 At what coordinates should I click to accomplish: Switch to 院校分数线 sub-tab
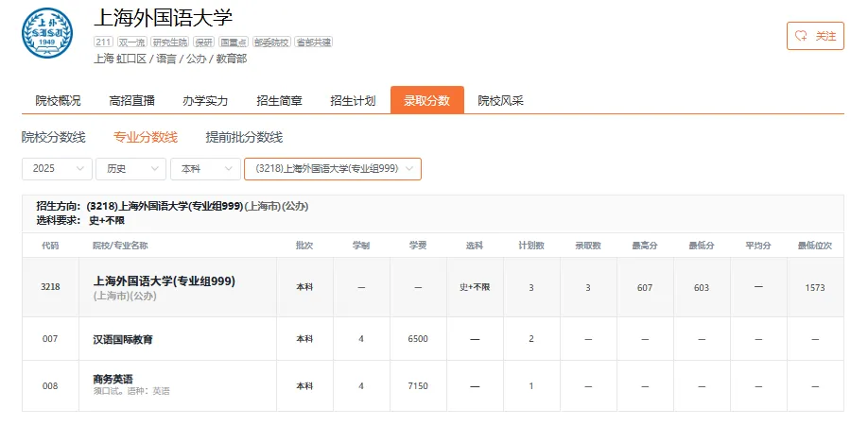(x=54, y=137)
